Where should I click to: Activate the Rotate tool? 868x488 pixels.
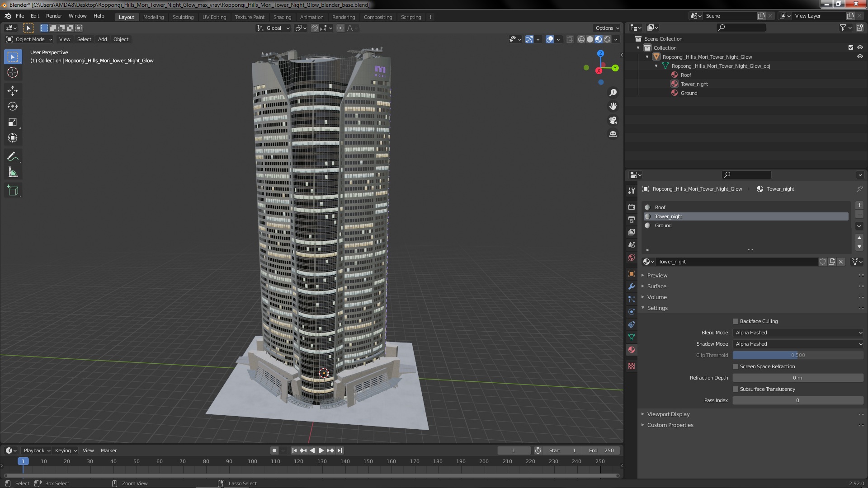(13, 107)
